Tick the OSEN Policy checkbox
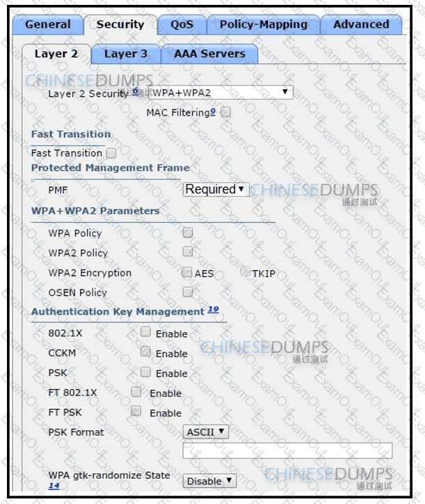The height and width of the screenshot is (504, 425). pos(188,292)
